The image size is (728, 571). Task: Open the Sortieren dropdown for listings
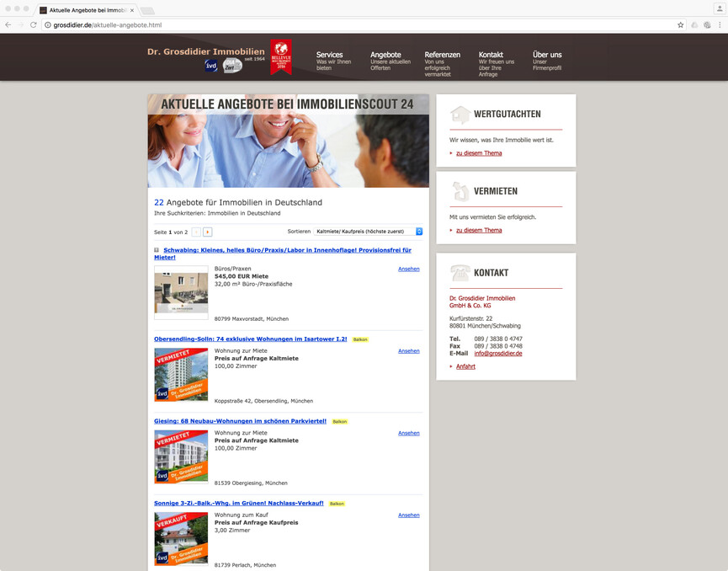pyautogui.click(x=368, y=231)
